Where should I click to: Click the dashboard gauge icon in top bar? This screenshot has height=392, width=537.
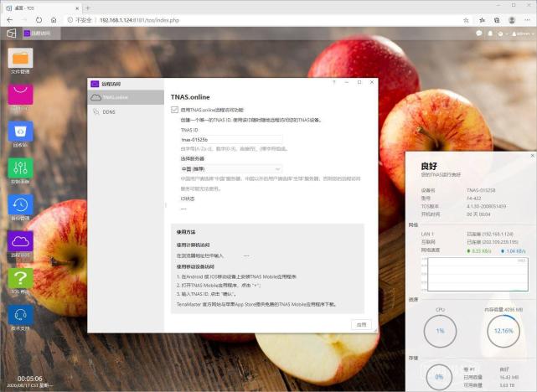tap(500, 34)
